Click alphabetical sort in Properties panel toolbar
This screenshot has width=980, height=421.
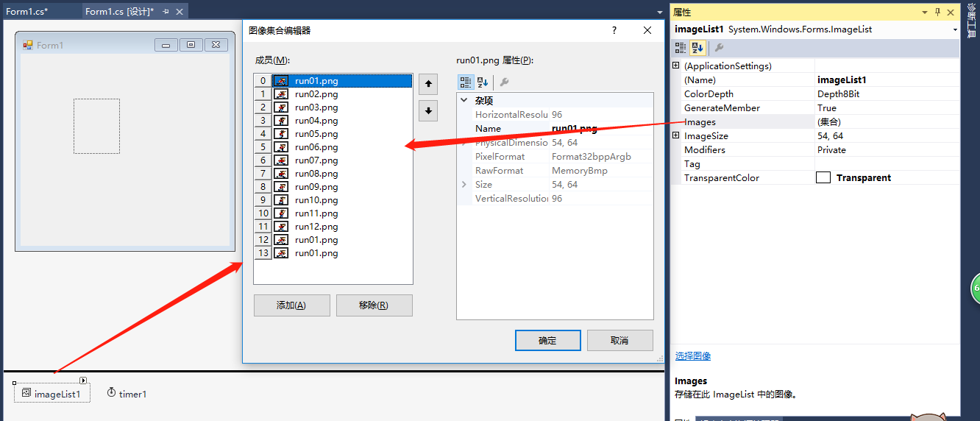click(x=697, y=47)
